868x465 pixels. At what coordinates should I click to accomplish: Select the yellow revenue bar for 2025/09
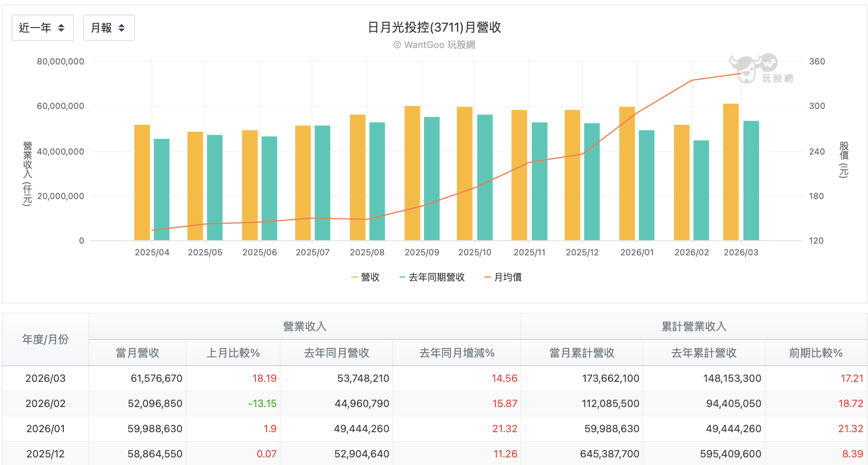pyautogui.click(x=412, y=173)
